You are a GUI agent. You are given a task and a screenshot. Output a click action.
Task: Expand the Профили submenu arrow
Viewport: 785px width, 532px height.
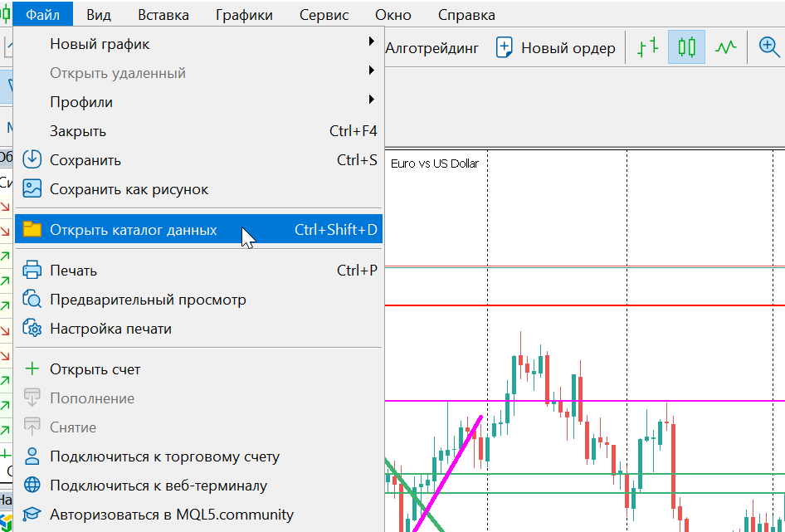coord(372,100)
